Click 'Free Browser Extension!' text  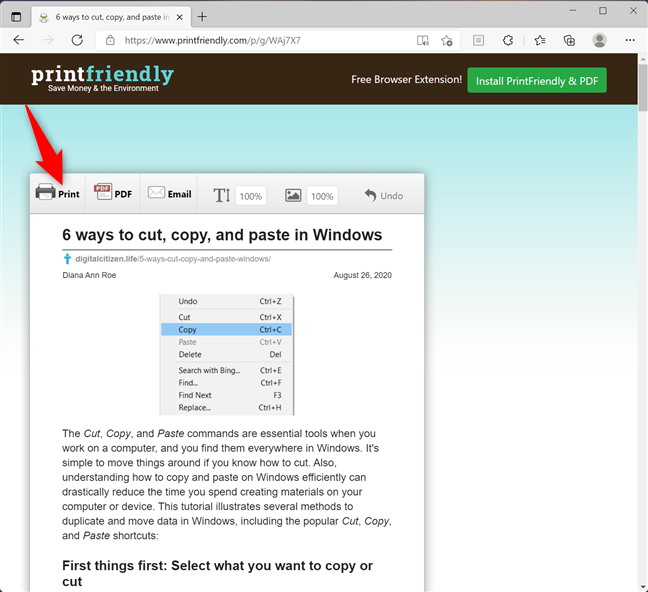point(406,79)
